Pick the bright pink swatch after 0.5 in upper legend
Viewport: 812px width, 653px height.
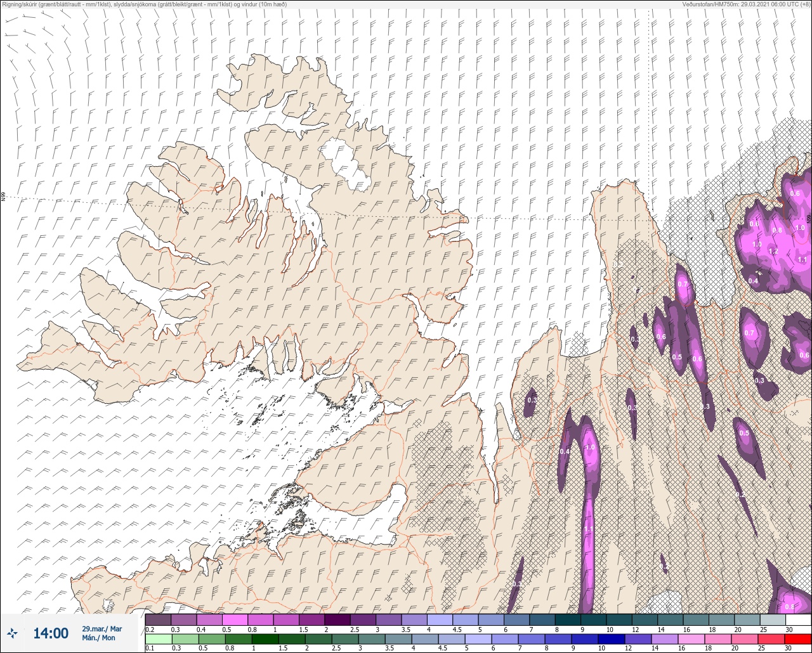point(235,619)
